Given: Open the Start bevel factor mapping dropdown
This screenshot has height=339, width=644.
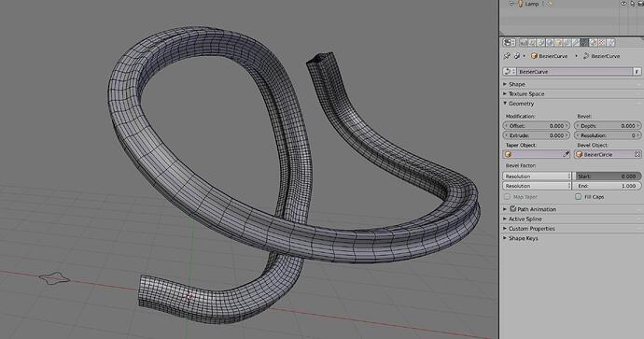Looking at the screenshot, I should pos(537,177).
